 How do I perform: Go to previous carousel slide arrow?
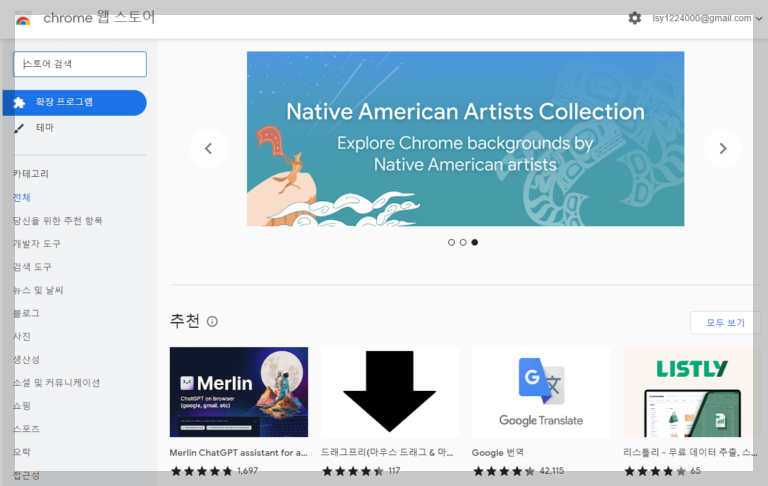(208, 148)
